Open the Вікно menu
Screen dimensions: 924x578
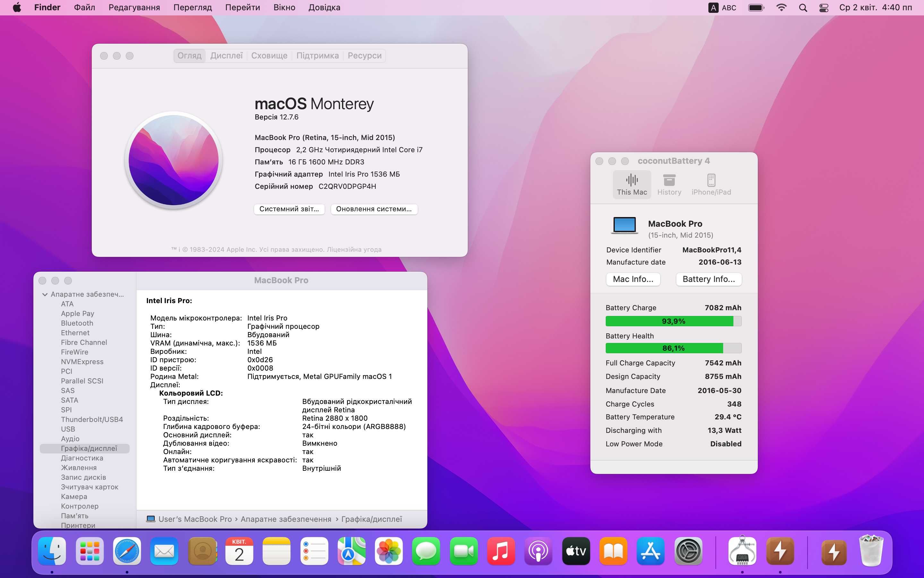284,8
